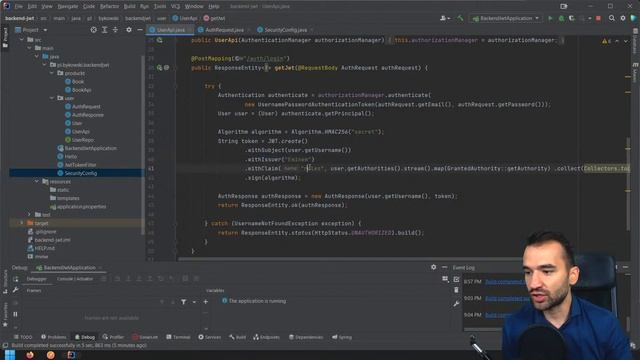Image resolution: width=640 pixels, height=360 pixels.
Task: Open the Dependencies tool window
Action: pos(306,337)
